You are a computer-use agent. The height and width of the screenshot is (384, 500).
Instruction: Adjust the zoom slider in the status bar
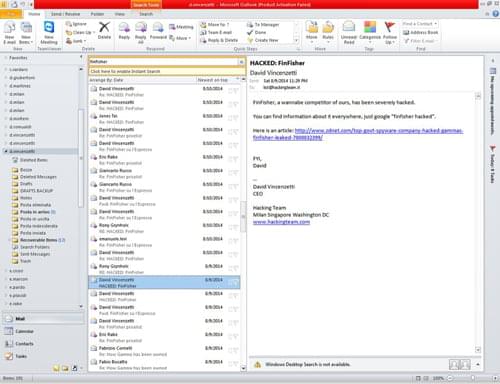(472, 378)
